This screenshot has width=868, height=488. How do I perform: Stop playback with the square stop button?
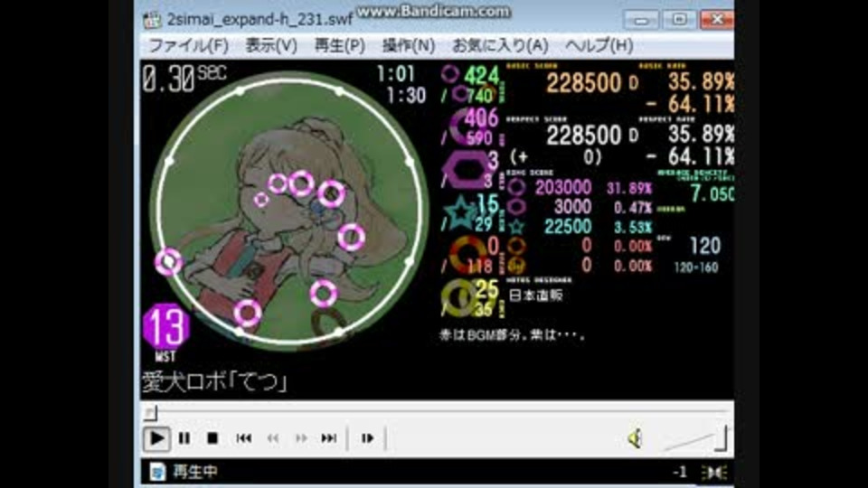point(212,438)
